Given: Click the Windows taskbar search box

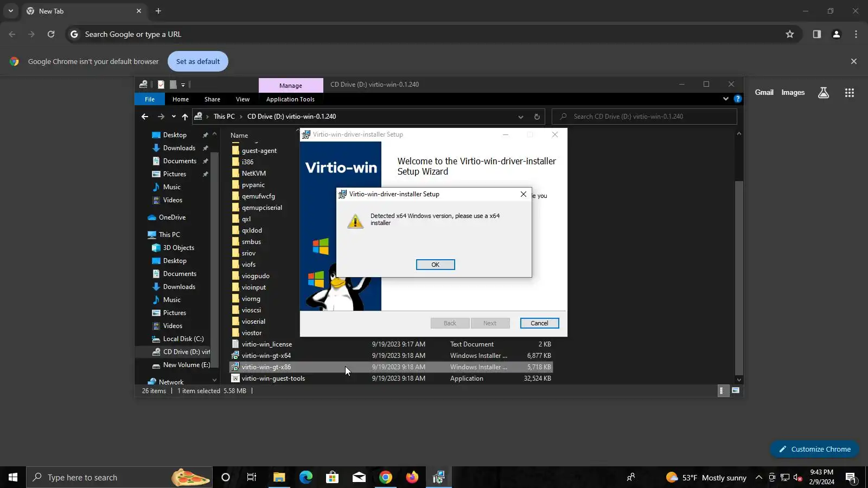Looking at the screenshot, I should pyautogui.click(x=119, y=478).
